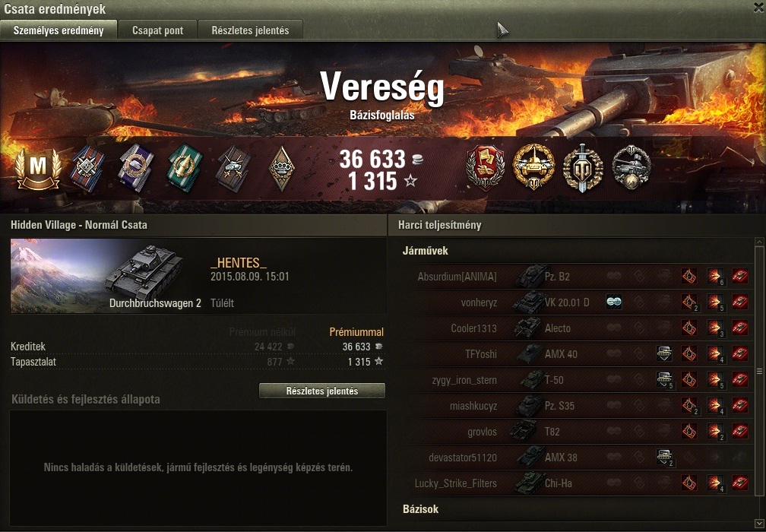Select the Lucky_Strike_Filters Chi-Ha row
766x532 pixels.
(x=577, y=483)
